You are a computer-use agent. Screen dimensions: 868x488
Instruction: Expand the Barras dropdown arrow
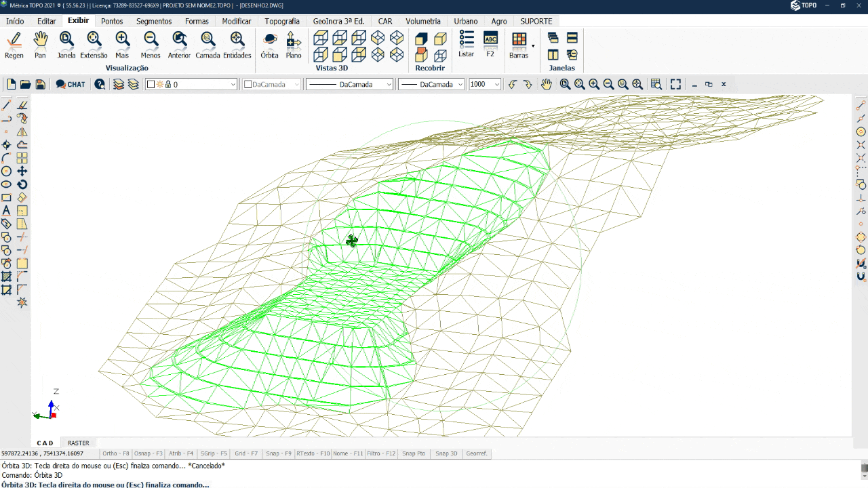click(533, 46)
